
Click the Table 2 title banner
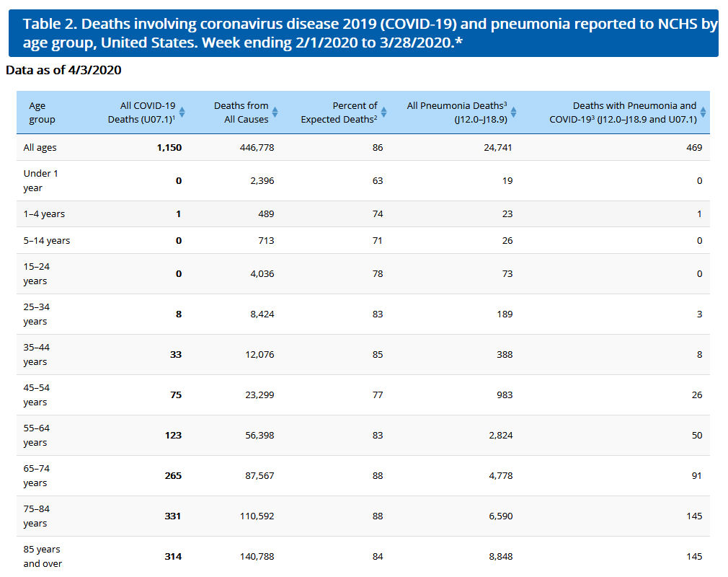click(x=363, y=33)
